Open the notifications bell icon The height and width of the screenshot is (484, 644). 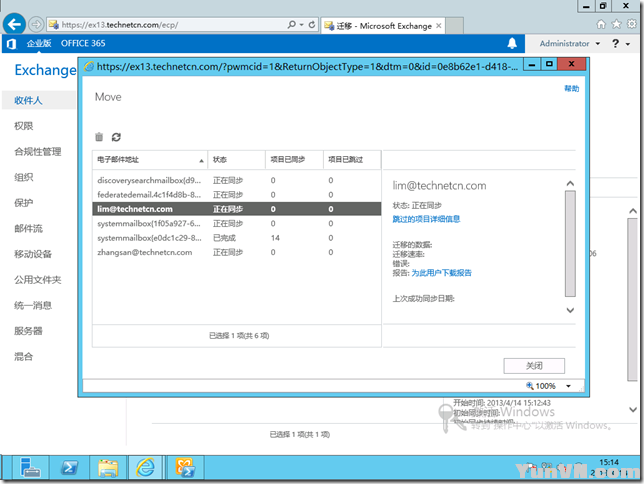click(x=512, y=43)
